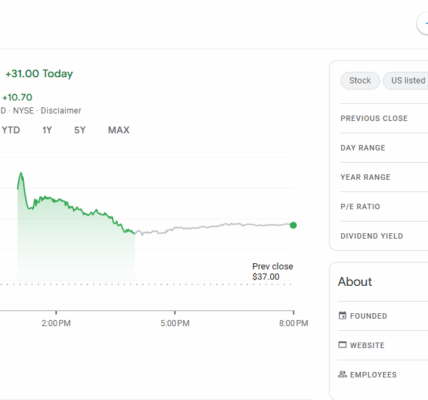Show the MAX time range chart
This screenshot has height=400, width=428.
coord(119,130)
